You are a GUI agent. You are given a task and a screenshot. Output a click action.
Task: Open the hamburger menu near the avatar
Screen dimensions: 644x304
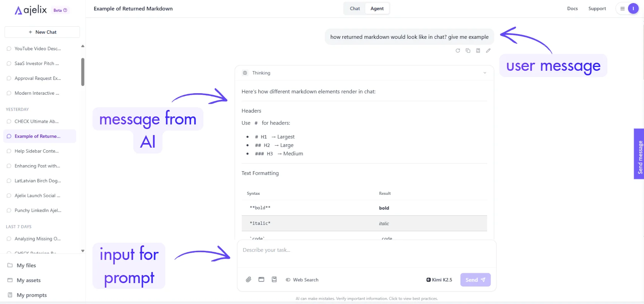click(x=622, y=9)
